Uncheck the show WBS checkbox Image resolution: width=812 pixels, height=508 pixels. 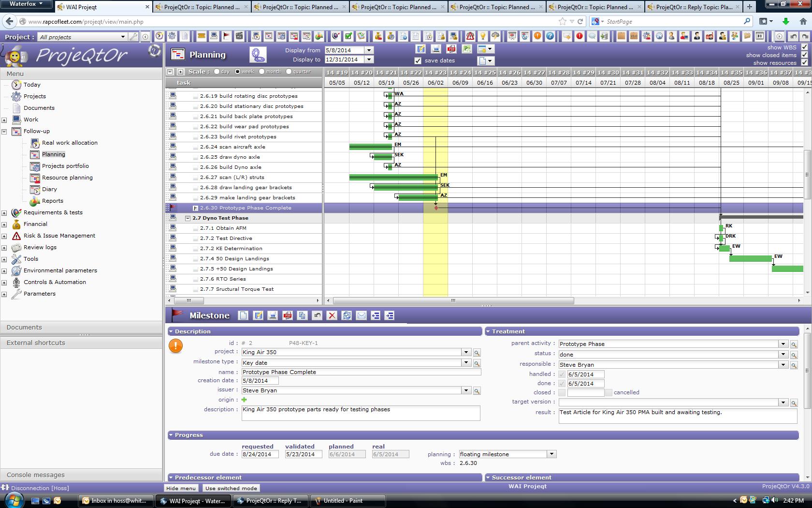click(x=804, y=47)
